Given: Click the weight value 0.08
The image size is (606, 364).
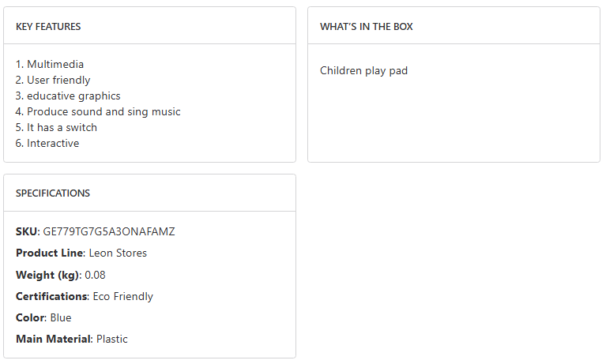Looking at the screenshot, I should [x=95, y=276].
